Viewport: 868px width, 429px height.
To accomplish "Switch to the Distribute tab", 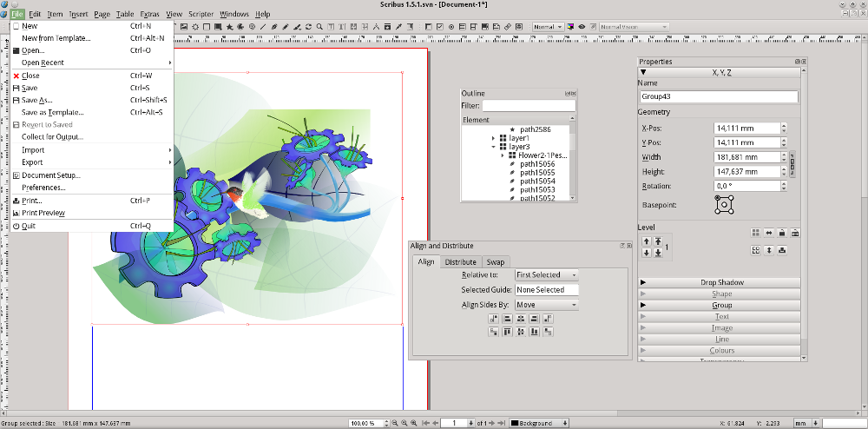I will point(461,261).
